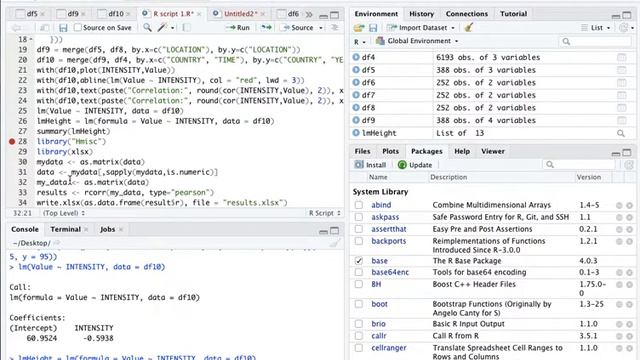Screen dimensions: 640x360
Task: Show more hidden editor tabs
Action: point(309,14)
